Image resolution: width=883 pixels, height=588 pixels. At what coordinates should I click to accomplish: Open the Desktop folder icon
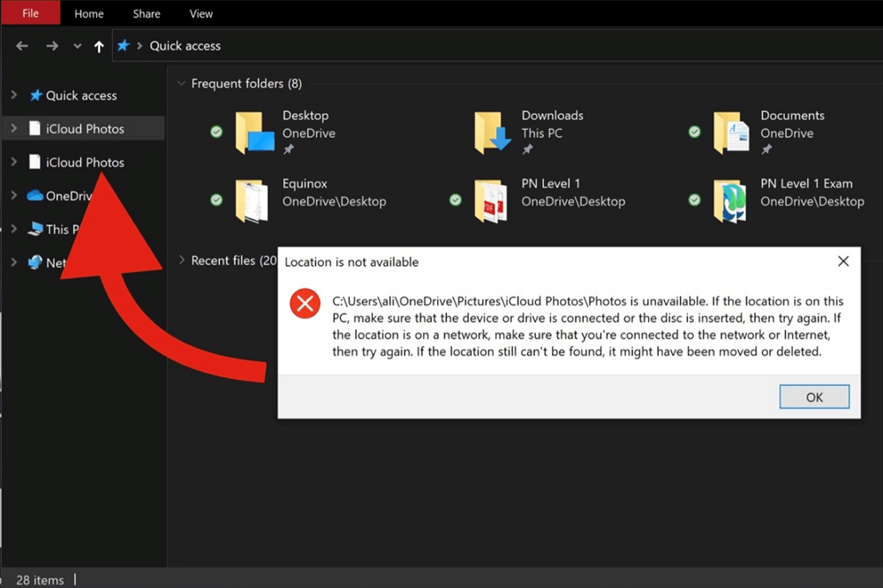coord(254,133)
